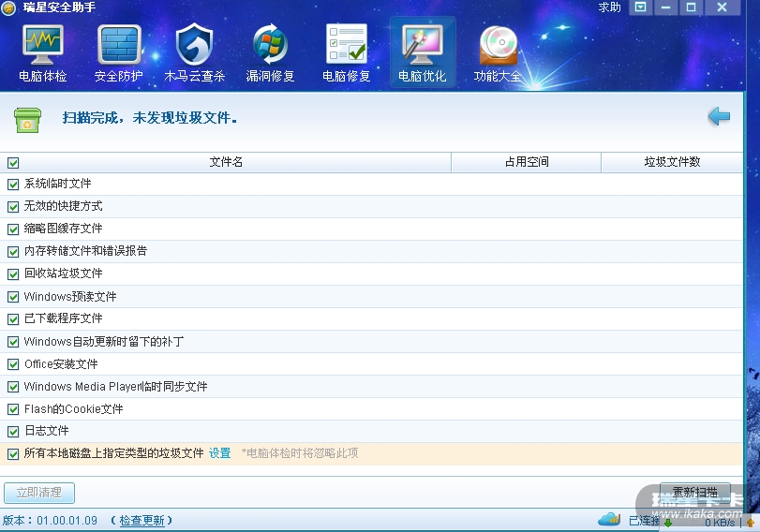Uncheck the 无效的快捷方式 checkbox
The height and width of the screenshot is (532, 760).
point(13,207)
